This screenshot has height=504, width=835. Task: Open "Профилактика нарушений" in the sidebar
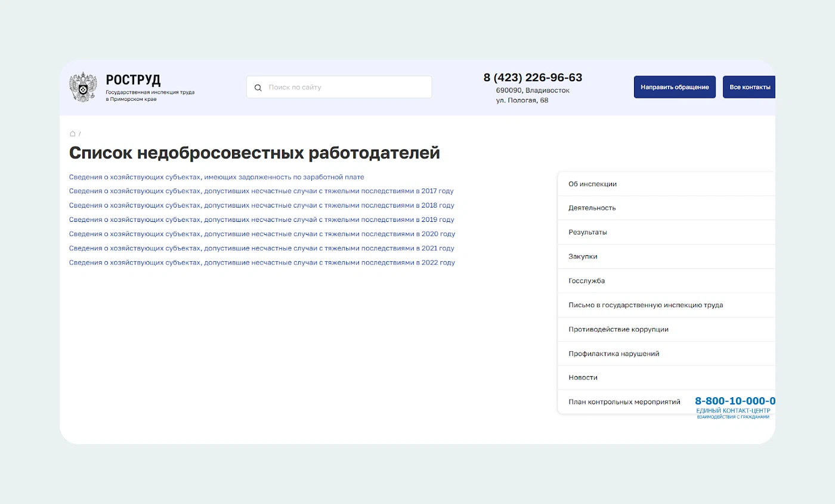tap(613, 353)
